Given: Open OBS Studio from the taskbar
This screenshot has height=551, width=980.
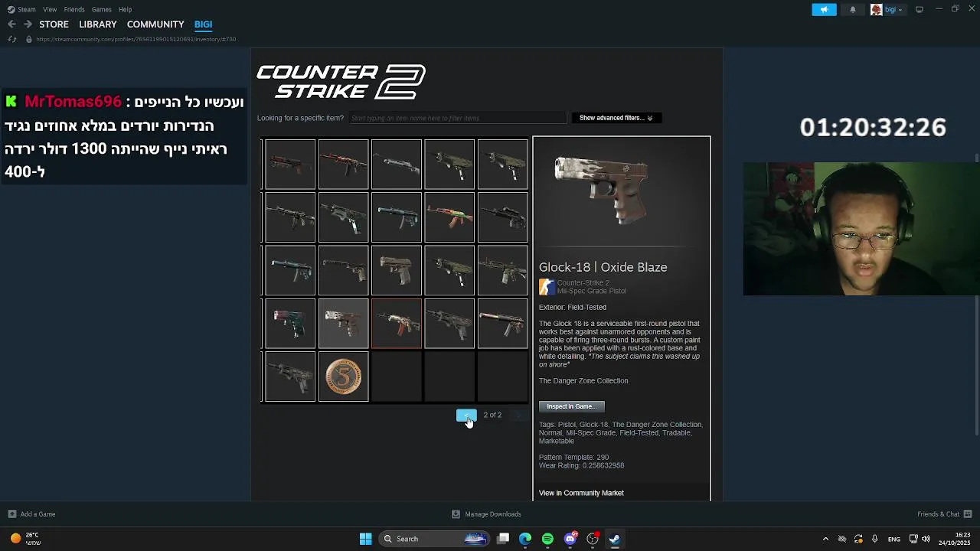Looking at the screenshot, I should (x=593, y=539).
